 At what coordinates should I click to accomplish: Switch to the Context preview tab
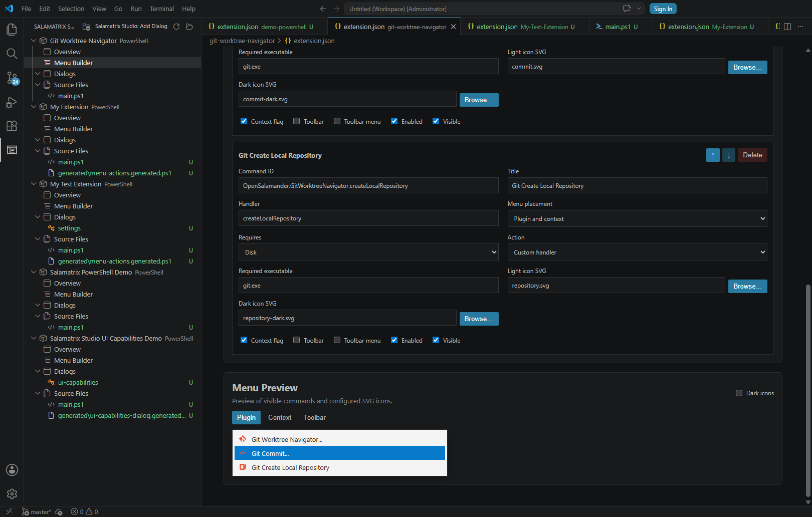tap(280, 417)
